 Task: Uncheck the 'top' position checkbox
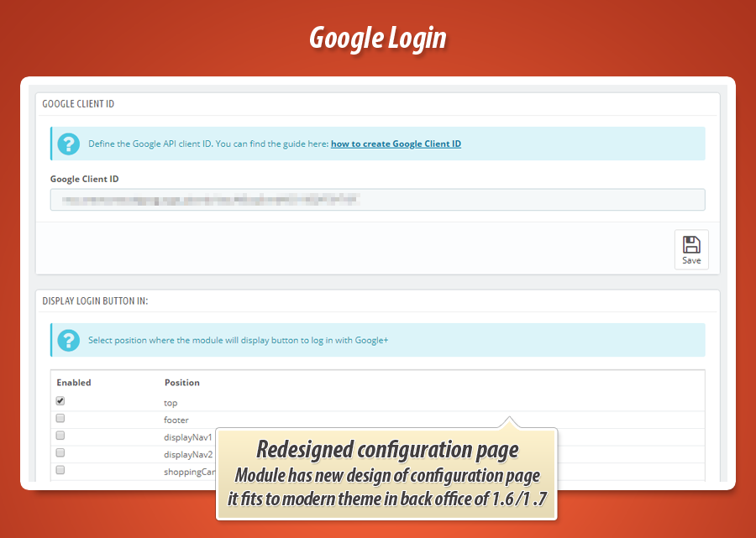(60, 401)
